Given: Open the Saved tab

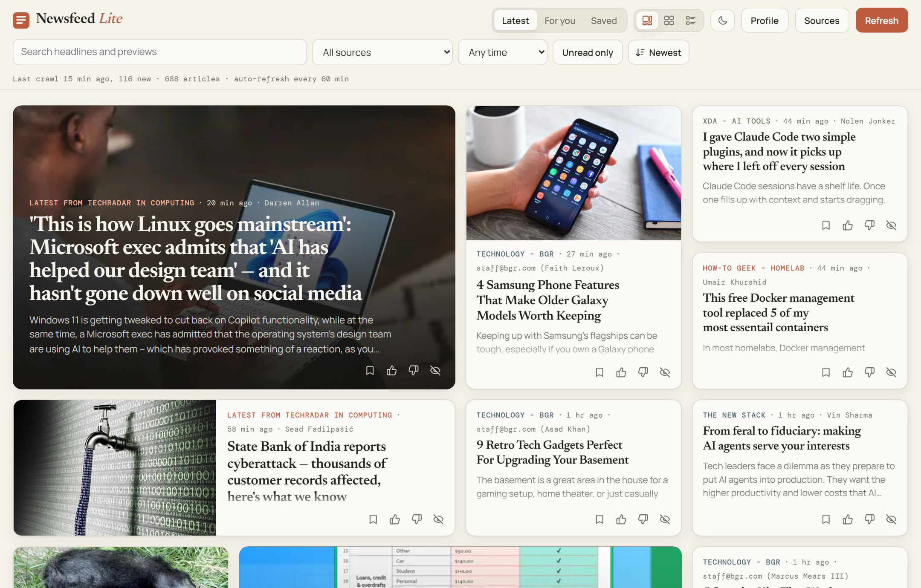Looking at the screenshot, I should (x=604, y=20).
